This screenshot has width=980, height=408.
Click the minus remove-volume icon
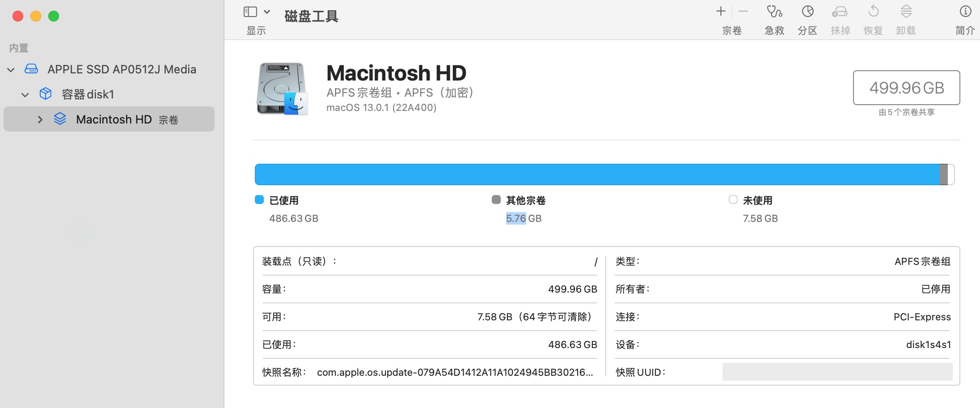(x=743, y=12)
